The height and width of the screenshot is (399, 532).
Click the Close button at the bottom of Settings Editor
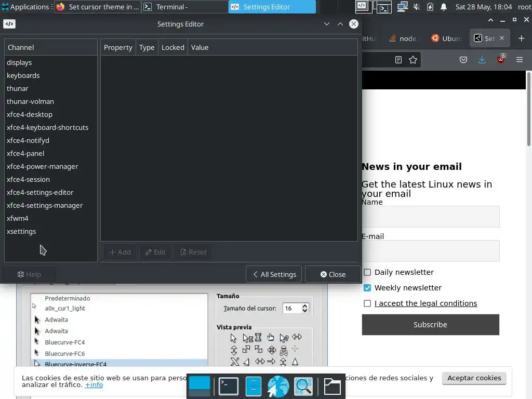coord(333,274)
